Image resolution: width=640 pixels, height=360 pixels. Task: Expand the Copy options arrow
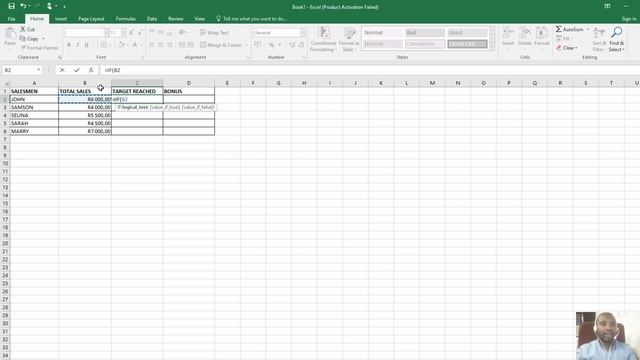(x=43, y=39)
